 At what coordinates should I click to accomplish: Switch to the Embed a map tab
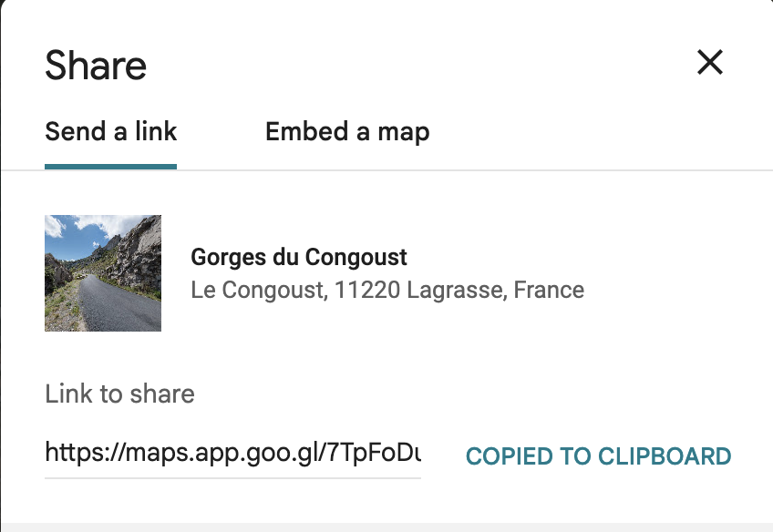coord(347,131)
